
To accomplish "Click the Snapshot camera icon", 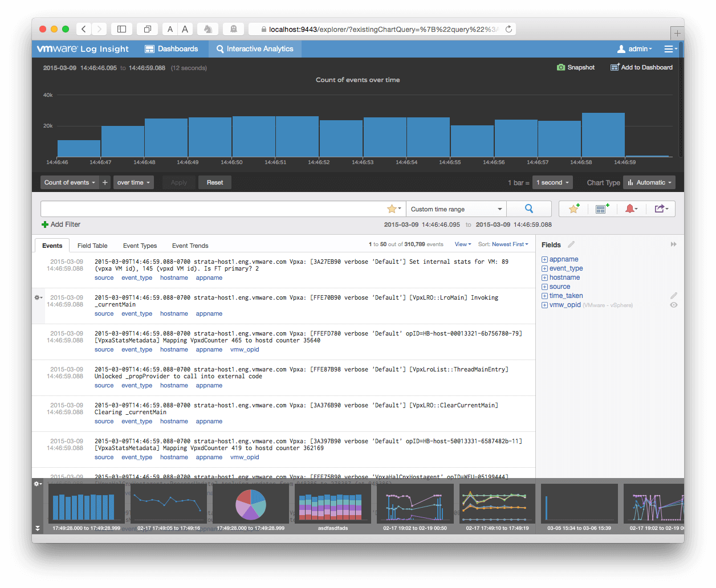I will point(561,67).
